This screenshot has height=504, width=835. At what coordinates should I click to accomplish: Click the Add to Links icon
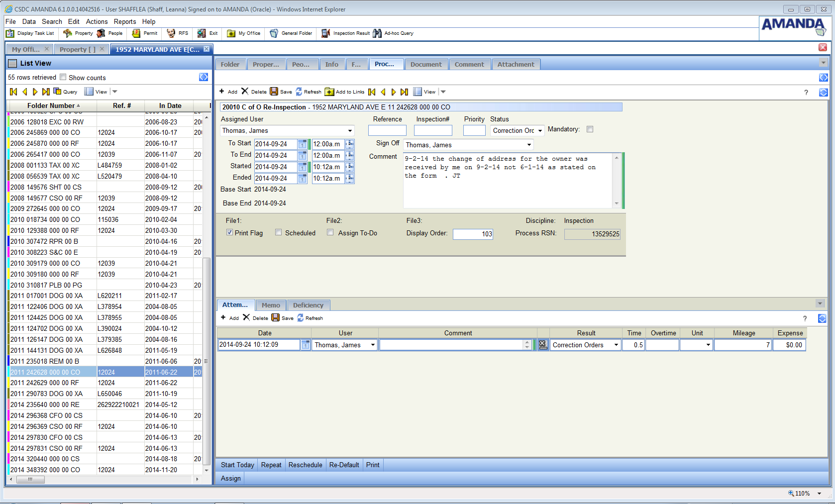329,92
